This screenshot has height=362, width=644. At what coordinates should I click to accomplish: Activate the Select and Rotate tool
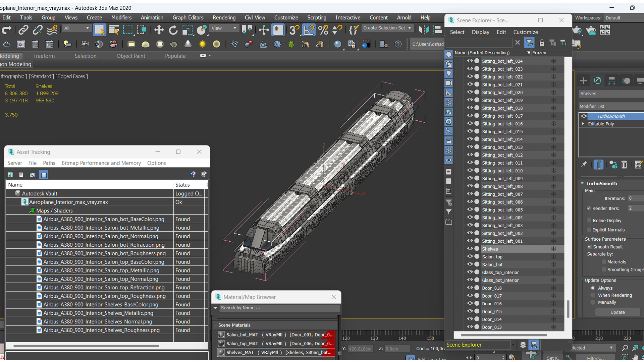(173, 30)
